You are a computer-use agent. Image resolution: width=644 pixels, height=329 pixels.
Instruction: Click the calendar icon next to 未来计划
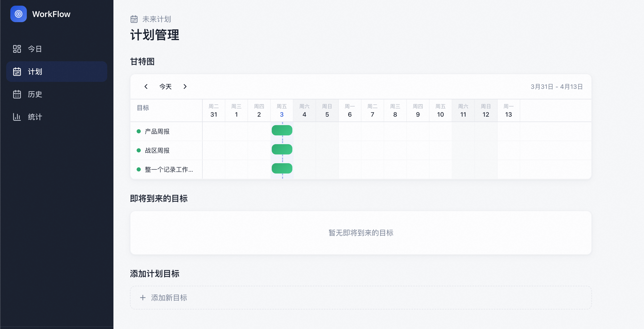[134, 19]
